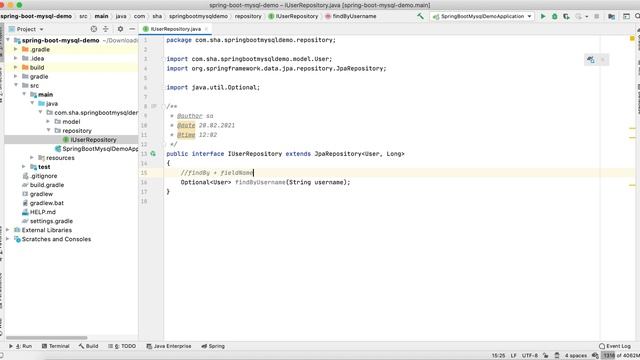
Task: Run SpringBootMysqlDemoApplication with the green play icon
Action: point(543,16)
